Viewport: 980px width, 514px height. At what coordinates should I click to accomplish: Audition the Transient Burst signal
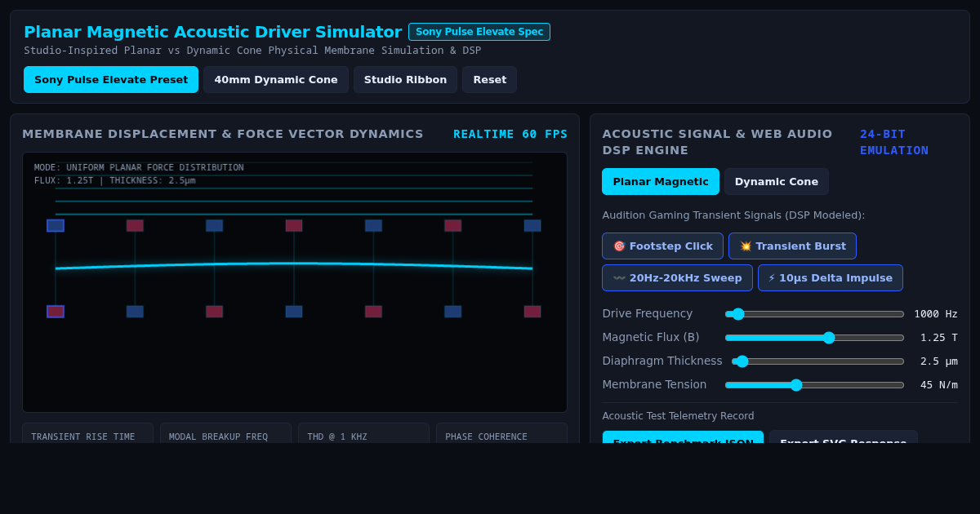click(792, 246)
